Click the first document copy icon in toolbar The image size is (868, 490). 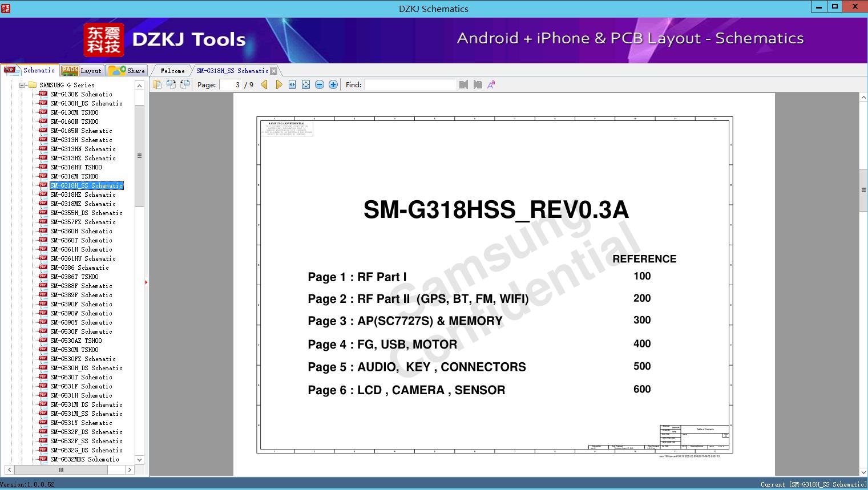157,84
